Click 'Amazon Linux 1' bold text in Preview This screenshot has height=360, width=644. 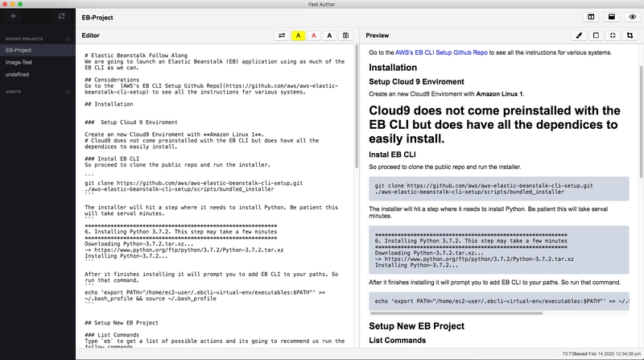click(499, 94)
